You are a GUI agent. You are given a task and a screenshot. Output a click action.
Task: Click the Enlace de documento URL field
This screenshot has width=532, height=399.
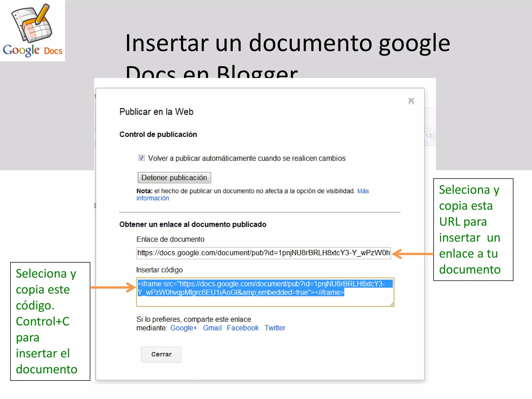click(263, 253)
